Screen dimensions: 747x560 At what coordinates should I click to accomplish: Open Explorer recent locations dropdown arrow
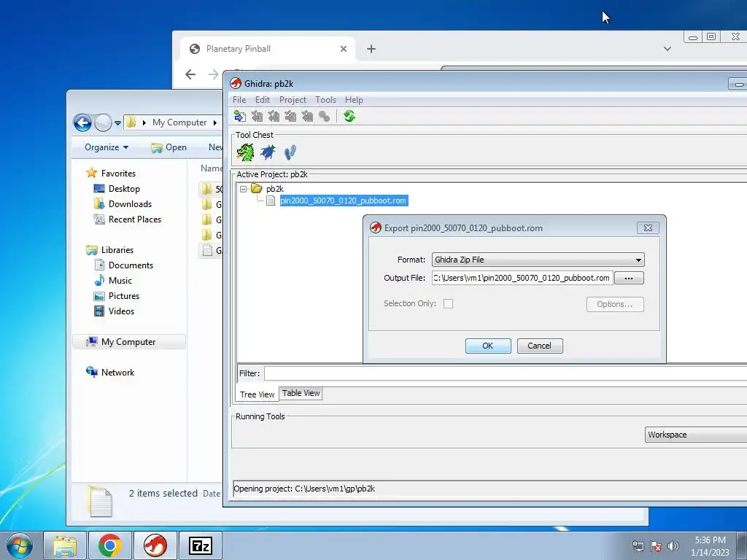(x=117, y=122)
